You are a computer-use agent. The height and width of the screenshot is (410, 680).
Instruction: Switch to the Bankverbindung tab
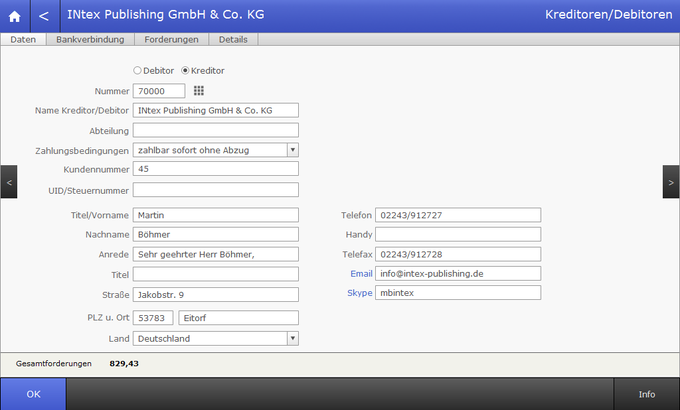click(x=90, y=39)
